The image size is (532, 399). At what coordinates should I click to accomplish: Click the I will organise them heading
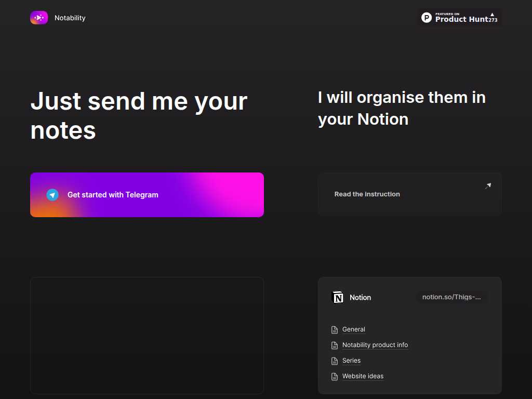(402, 108)
